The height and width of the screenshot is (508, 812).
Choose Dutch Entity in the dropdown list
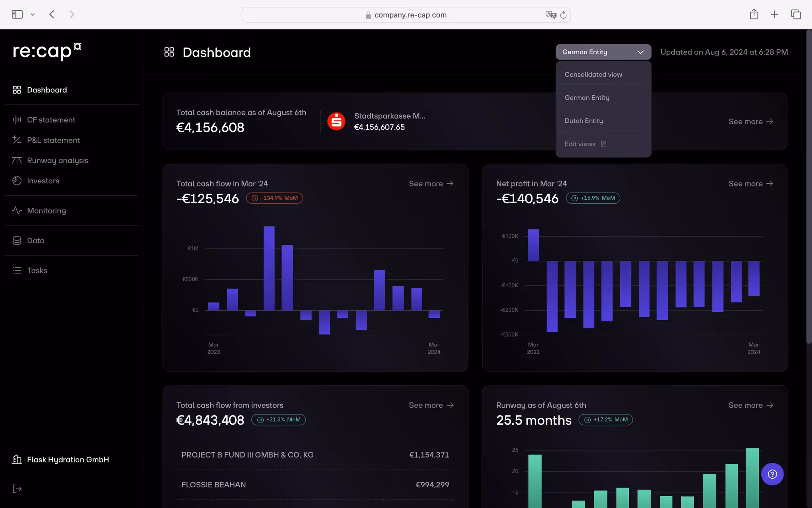point(584,121)
